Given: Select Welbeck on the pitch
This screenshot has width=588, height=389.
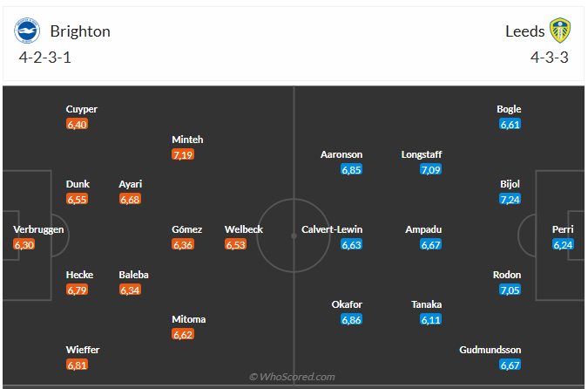Looking at the screenshot, I should pos(244,229).
